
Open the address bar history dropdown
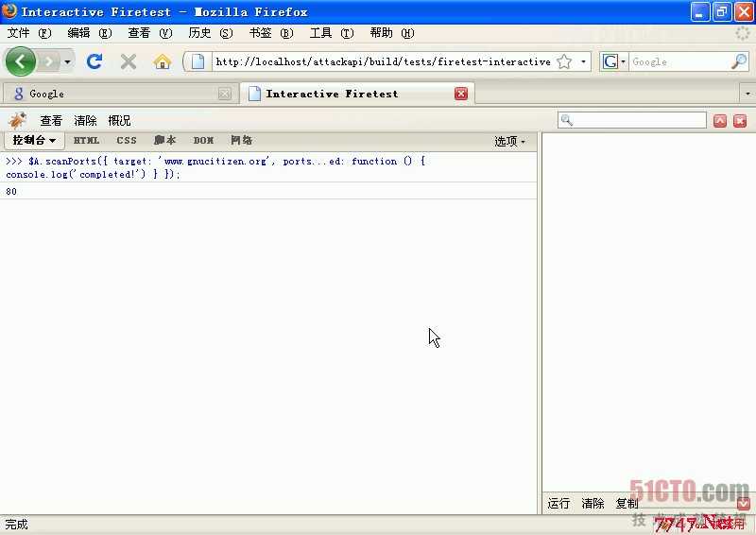tap(583, 61)
